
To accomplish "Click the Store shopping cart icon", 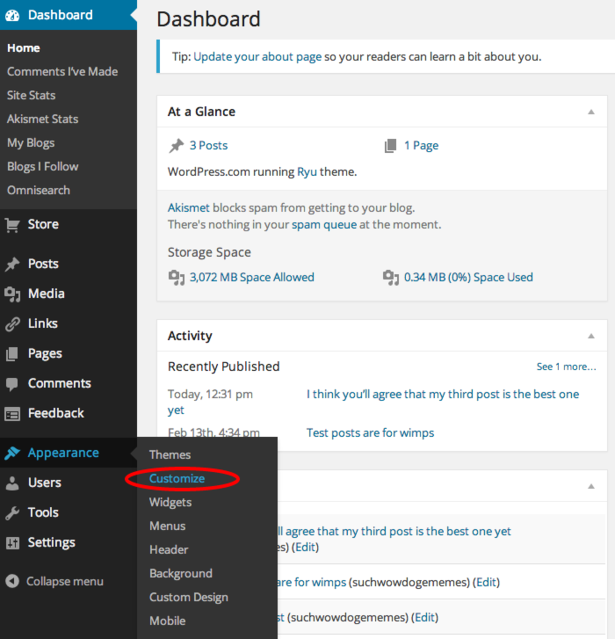I will tap(12, 225).
